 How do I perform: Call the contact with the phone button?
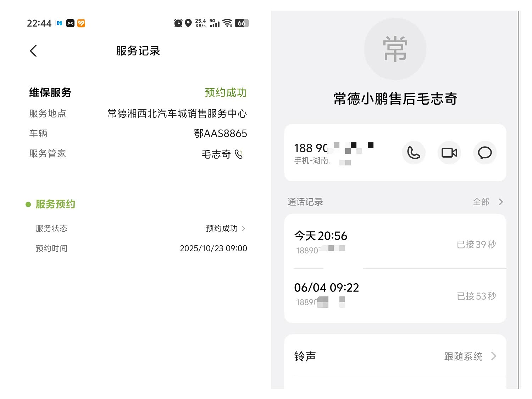click(x=414, y=153)
